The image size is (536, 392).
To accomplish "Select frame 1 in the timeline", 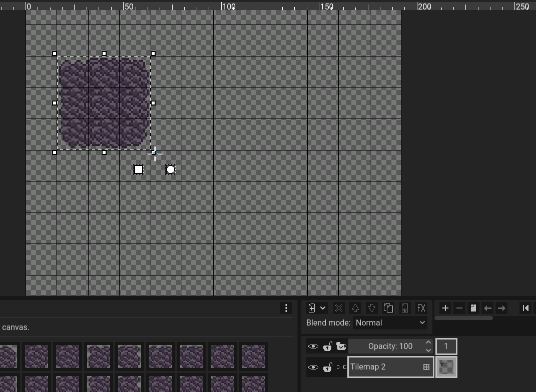I will (446, 346).
